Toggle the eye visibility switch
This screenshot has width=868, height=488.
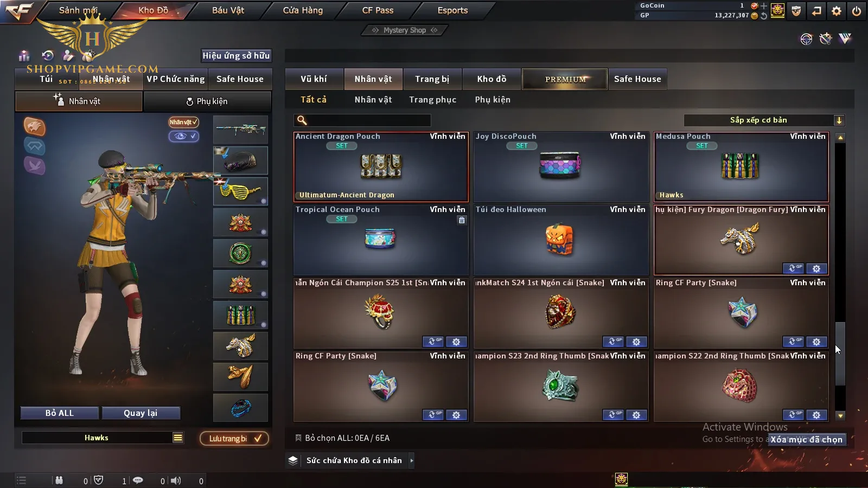pyautogui.click(x=183, y=136)
